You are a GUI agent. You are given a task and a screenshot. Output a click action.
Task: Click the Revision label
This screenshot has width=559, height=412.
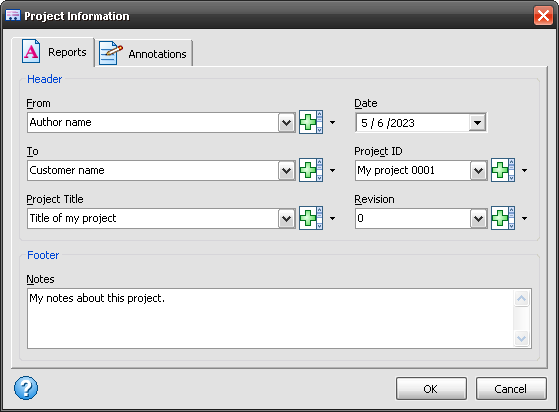click(x=374, y=199)
